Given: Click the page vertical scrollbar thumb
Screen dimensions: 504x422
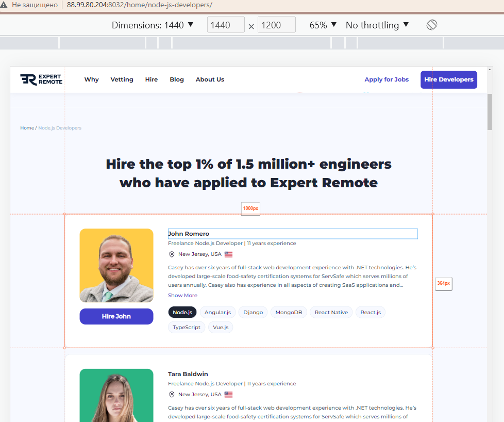Looking at the screenshot, I should [x=490, y=112].
